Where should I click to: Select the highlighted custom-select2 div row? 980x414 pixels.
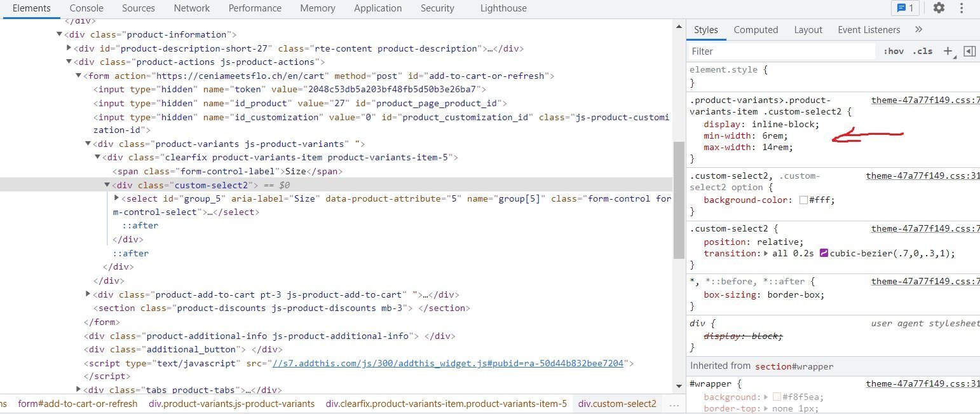tap(337, 185)
